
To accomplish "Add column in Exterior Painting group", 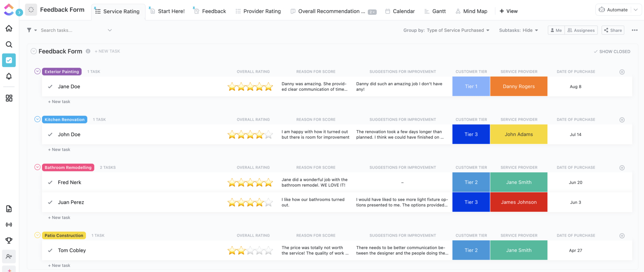I will (622, 72).
